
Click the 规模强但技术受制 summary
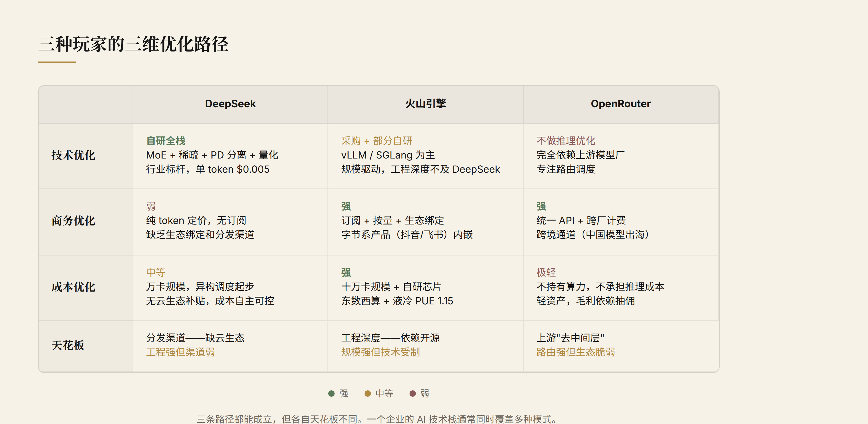point(380,352)
